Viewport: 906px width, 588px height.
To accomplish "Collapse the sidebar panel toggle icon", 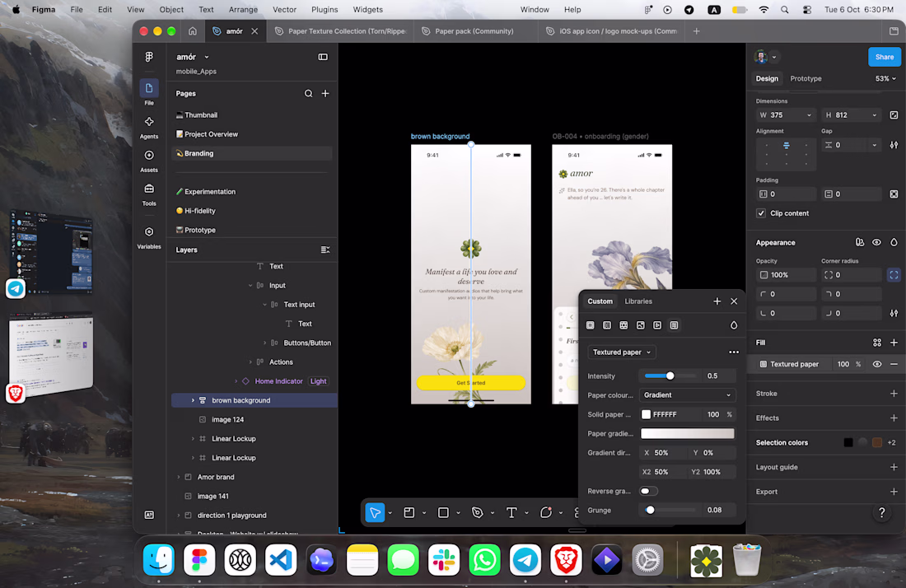I will [323, 57].
